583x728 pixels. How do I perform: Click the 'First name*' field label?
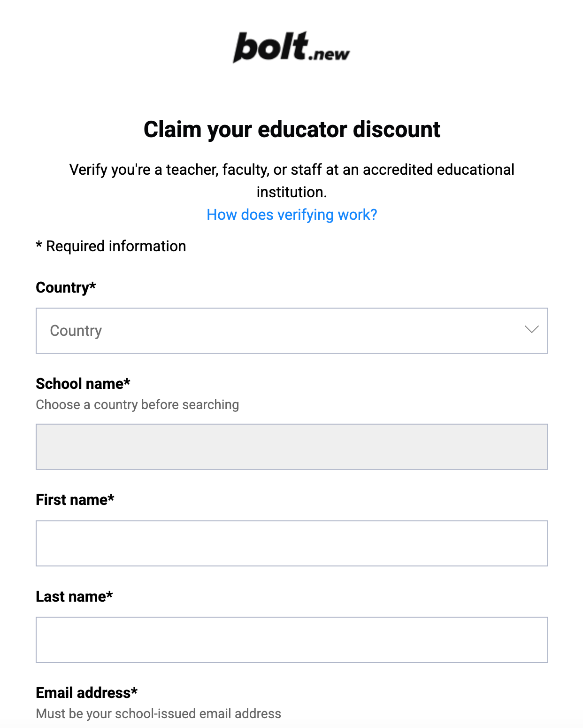75,500
